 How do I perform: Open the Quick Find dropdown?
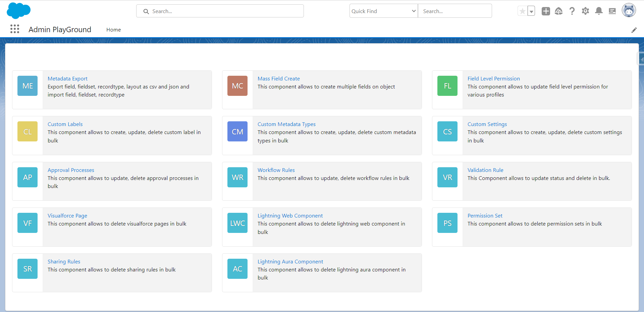pyautogui.click(x=383, y=11)
